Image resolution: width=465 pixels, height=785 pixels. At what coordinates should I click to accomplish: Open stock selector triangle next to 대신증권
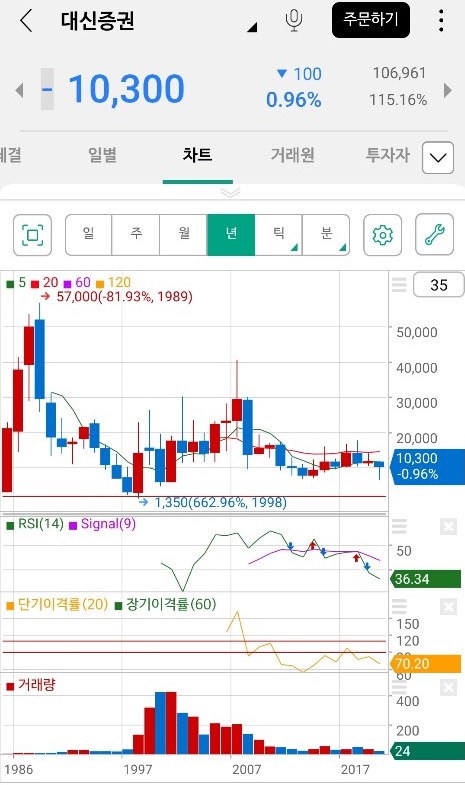pyautogui.click(x=252, y=27)
